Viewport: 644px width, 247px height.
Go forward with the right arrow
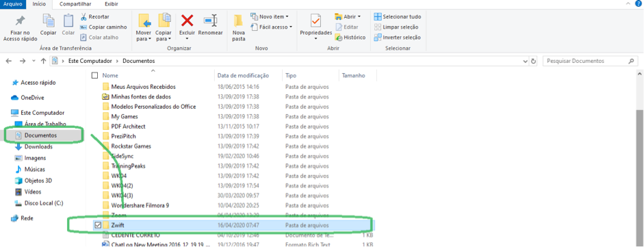pyautogui.click(x=22, y=61)
